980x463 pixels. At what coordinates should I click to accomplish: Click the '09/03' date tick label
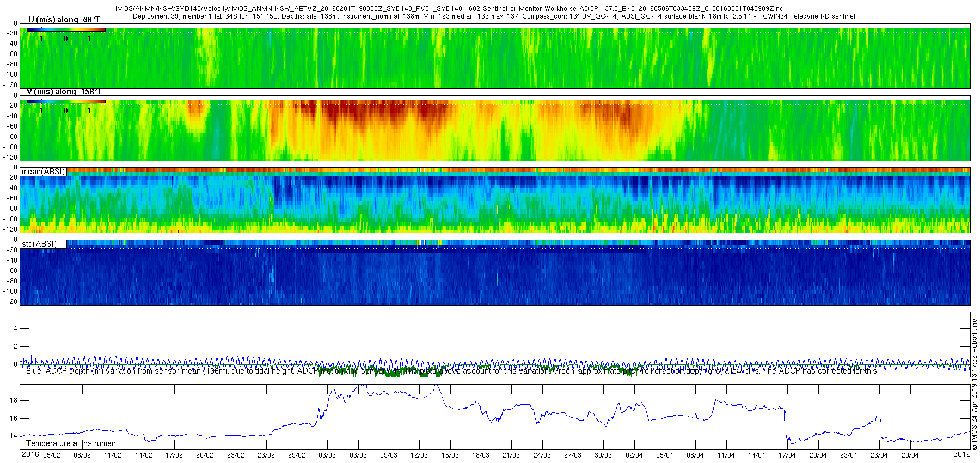(389, 455)
